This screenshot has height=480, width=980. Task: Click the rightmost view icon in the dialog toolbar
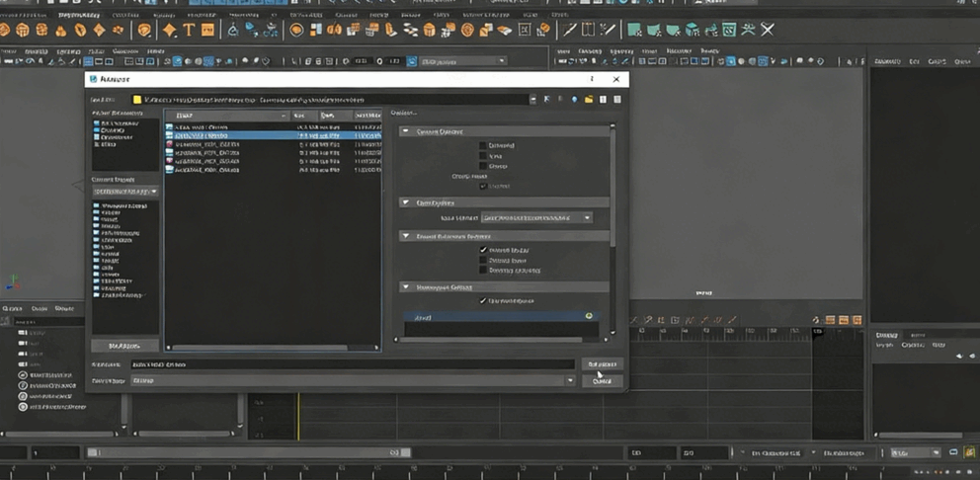coord(617,100)
